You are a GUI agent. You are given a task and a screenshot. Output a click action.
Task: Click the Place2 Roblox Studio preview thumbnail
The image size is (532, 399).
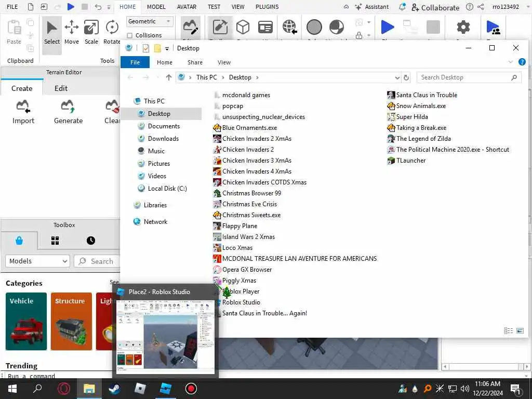pos(166,337)
